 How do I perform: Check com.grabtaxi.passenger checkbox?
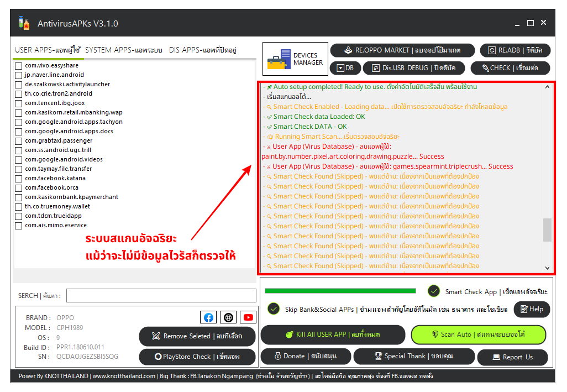pyautogui.click(x=18, y=141)
